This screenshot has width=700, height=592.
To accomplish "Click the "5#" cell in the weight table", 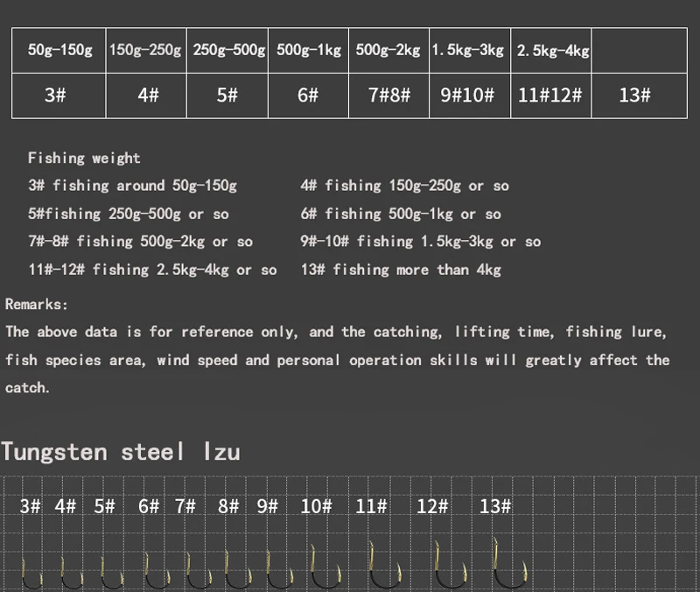I will [x=227, y=95].
